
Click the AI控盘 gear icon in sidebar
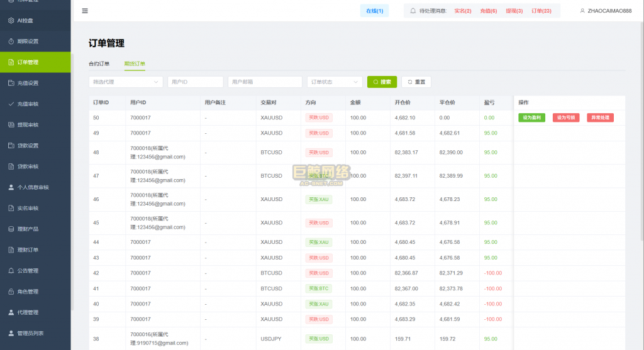pos(11,21)
